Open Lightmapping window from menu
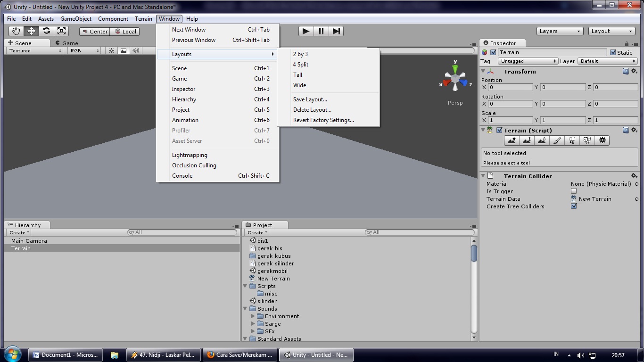Viewport: 644px width, 362px height. tap(190, 155)
